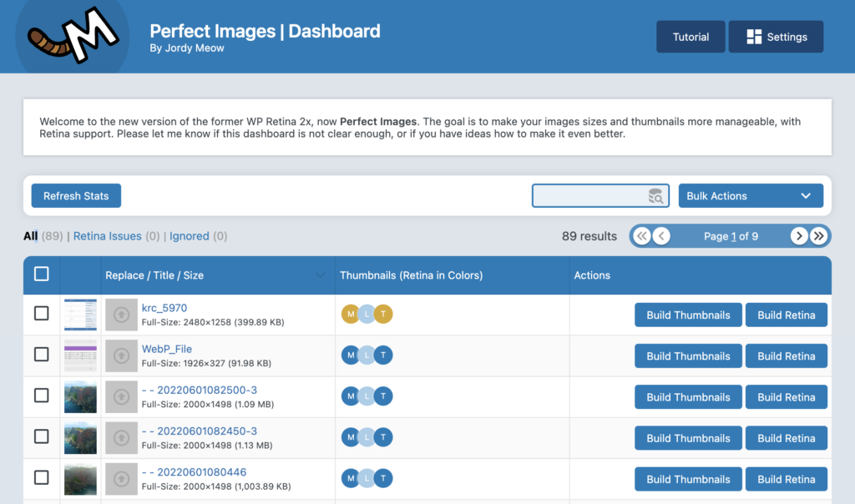Build Thumbnails for 20220601080446

pyautogui.click(x=688, y=480)
